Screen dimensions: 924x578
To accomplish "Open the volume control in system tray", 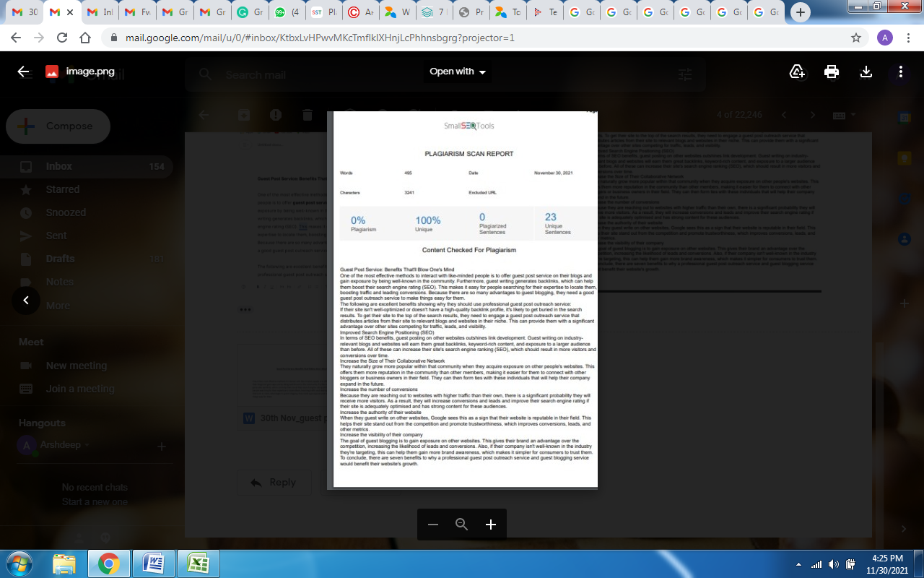I will 833,564.
